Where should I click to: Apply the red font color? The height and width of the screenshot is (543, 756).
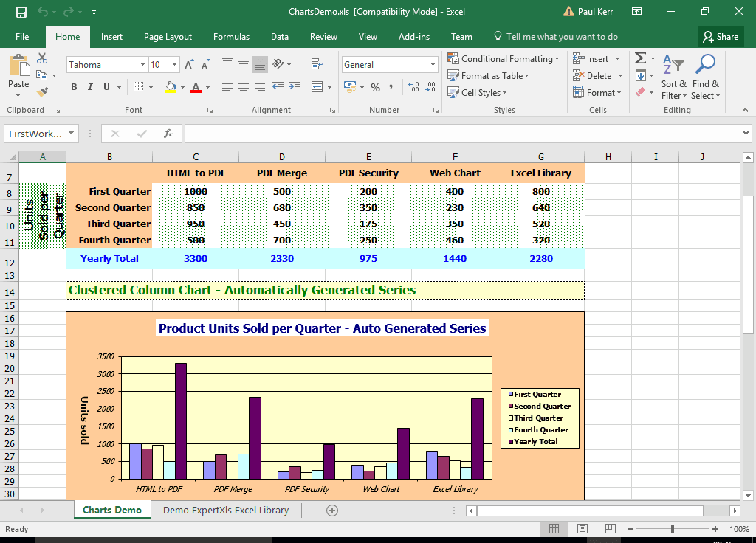195,87
